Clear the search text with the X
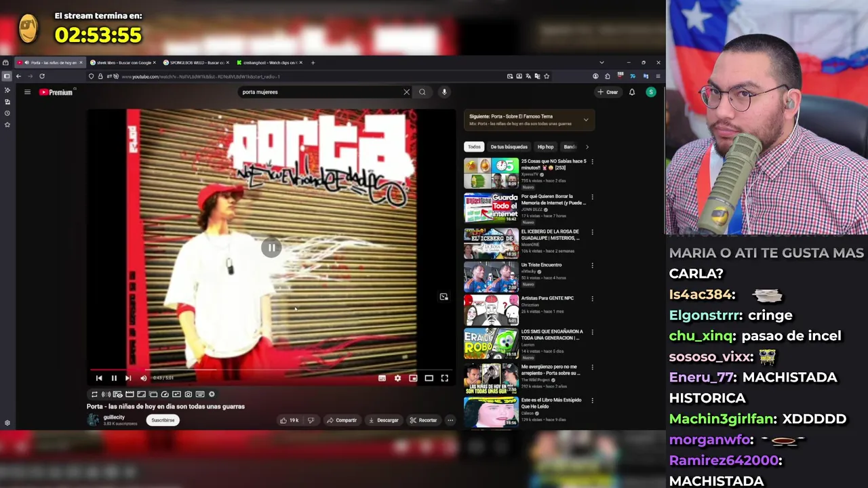 click(407, 92)
